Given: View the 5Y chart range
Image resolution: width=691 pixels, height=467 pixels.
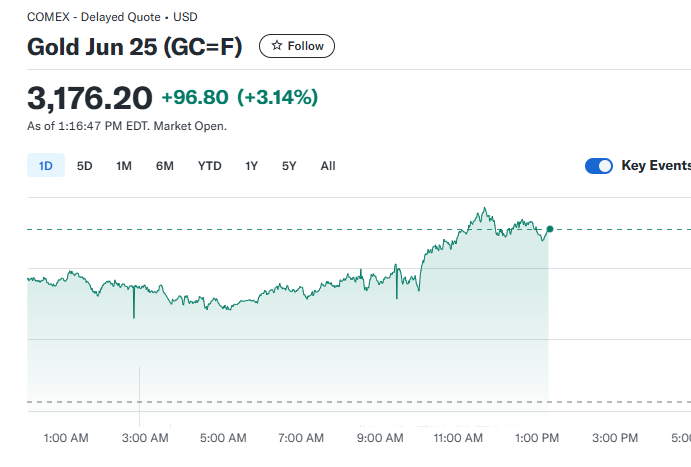Looking at the screenshot, I should [x=289, y=166].
